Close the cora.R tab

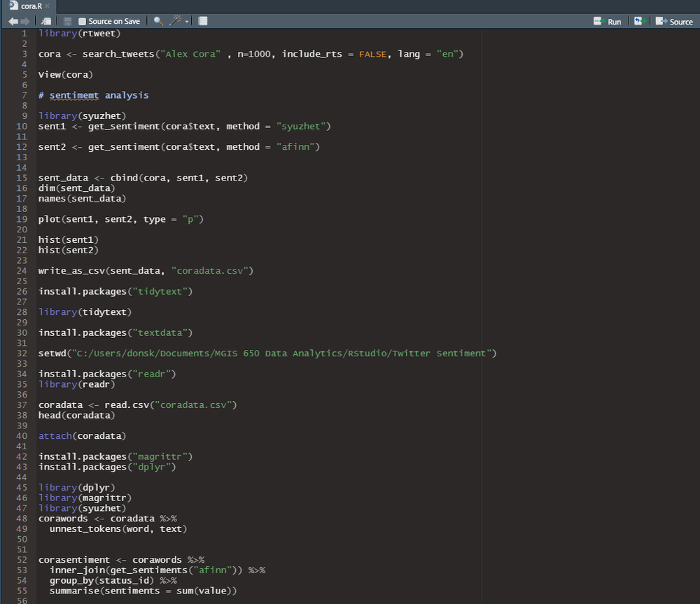pos(48,6)
